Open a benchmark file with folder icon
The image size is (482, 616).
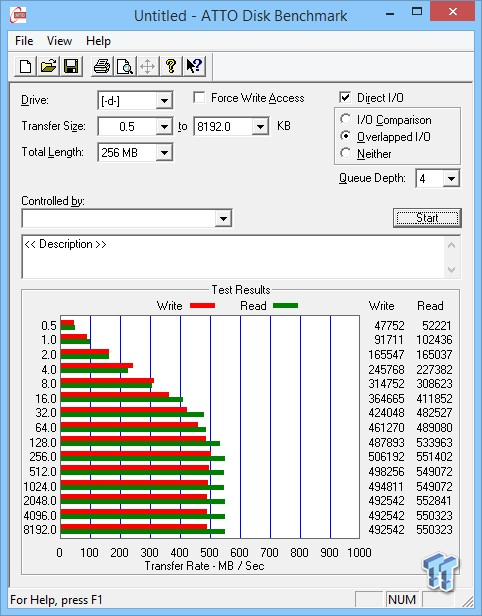48,66
